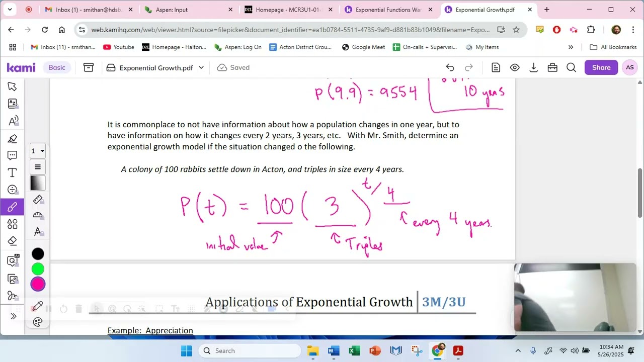The height and width of the screenshot is (362, 644).
Task: Search within the document
Action: point(571,67)
